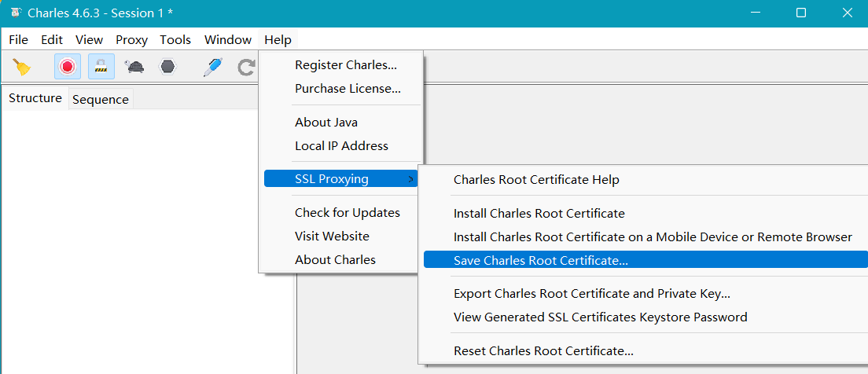Open the View menu
This screenshot has width=868, height=374.
[89, 40]
